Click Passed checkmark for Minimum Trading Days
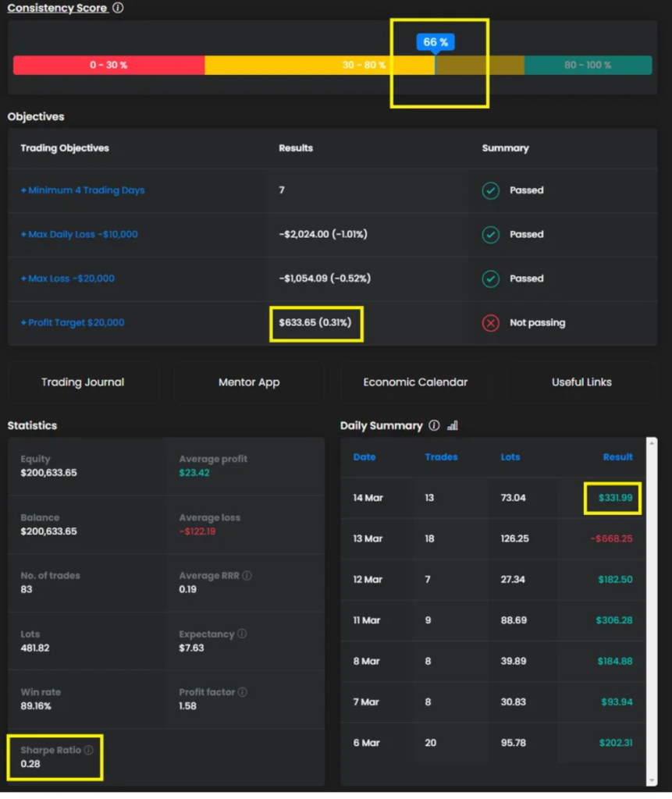This screenshot has width=672, height=799. (x=490, y=190)
